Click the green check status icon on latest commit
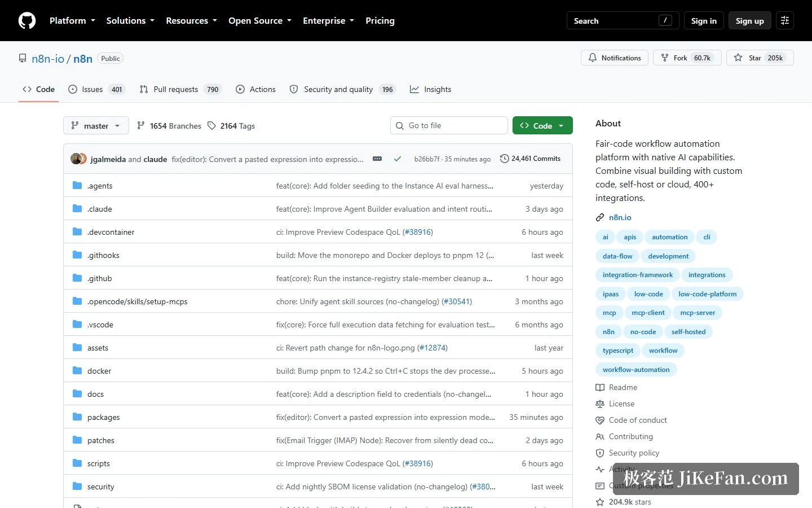Viewport: 812px width, 508px height. coord(398,159)
